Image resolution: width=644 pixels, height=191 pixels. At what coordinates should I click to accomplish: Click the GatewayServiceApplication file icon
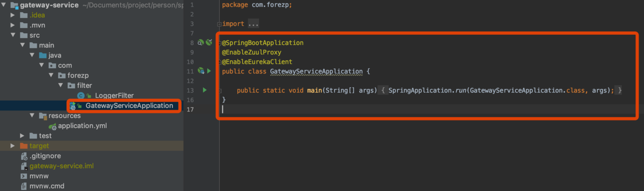click(73, 106)
